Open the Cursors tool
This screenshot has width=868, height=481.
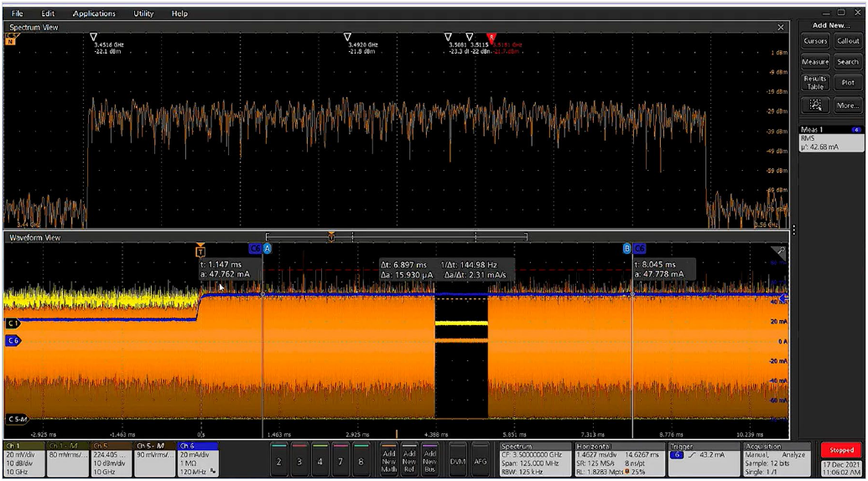tap(815, 41)
